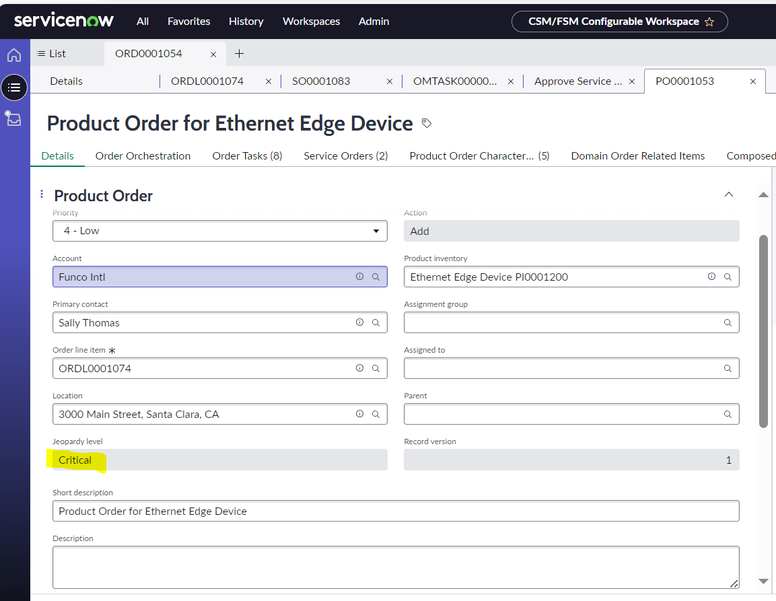776x601 pixels.
Task: Search lookup for Assignment group field
Action: click(x=728, y=323)
